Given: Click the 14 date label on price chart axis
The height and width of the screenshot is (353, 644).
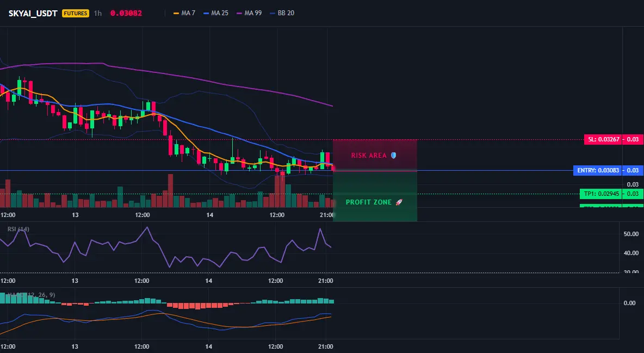Looking at the screenshot, I should (x=210, y=215).
